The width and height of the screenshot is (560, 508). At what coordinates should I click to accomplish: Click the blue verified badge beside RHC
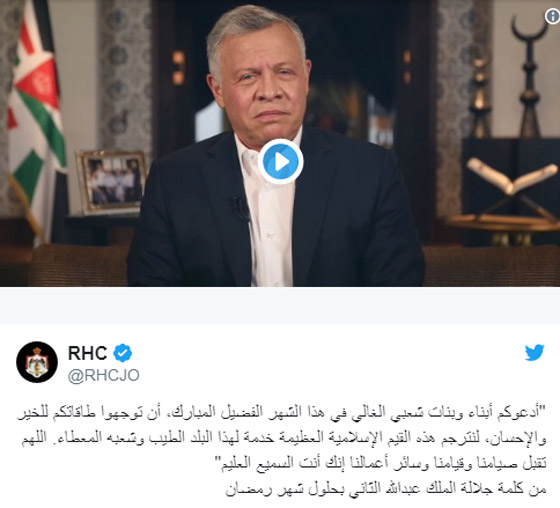pos(122,353)
